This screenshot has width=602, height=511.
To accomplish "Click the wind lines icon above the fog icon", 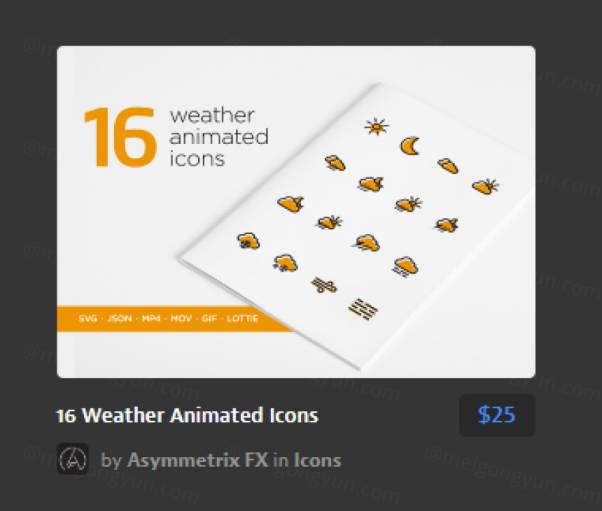I will coord(324,285).
